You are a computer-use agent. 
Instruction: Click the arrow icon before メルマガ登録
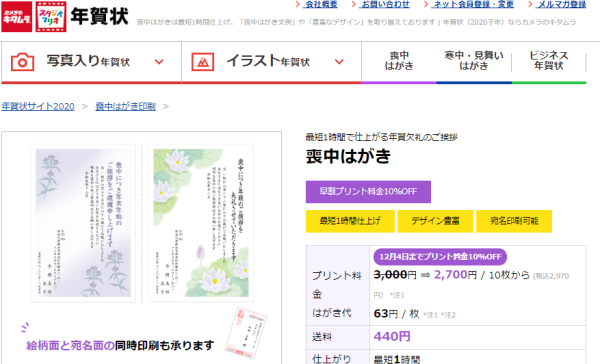[530, 4]
